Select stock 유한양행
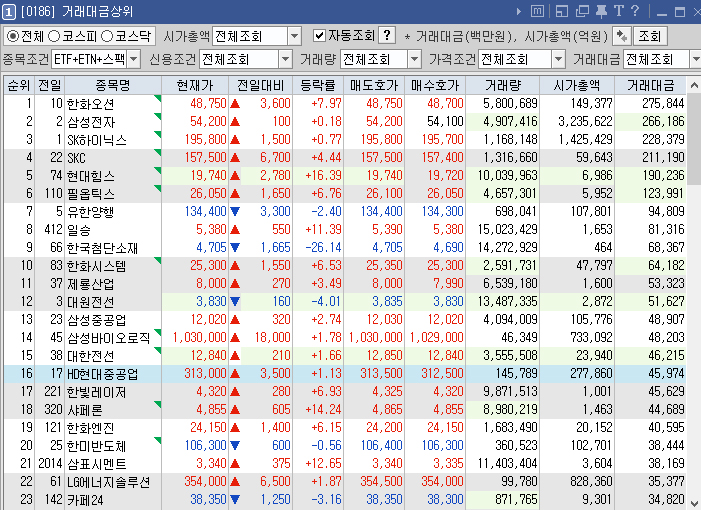 pos(90,212)
